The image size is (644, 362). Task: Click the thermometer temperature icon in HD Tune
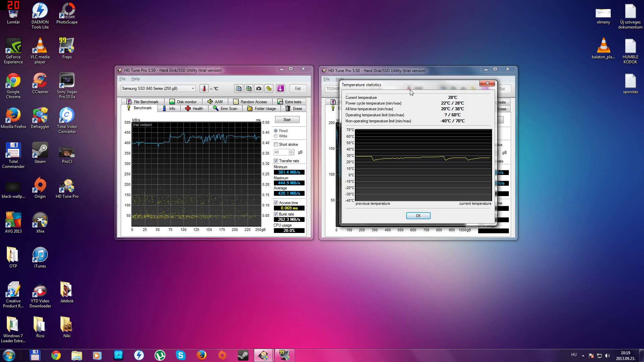[x=204, y=88]
